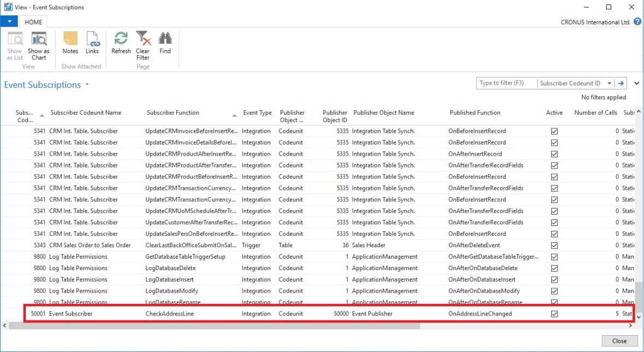This screenshot has height=352, width=644.
Task: Open the Help question mark icon
Action: click(x=637, y=22)
